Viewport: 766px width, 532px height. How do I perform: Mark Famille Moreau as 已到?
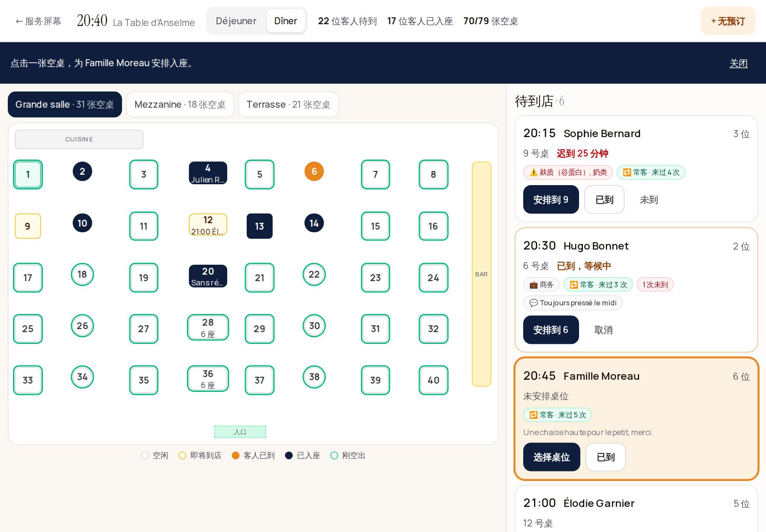[x=605, y=457]
